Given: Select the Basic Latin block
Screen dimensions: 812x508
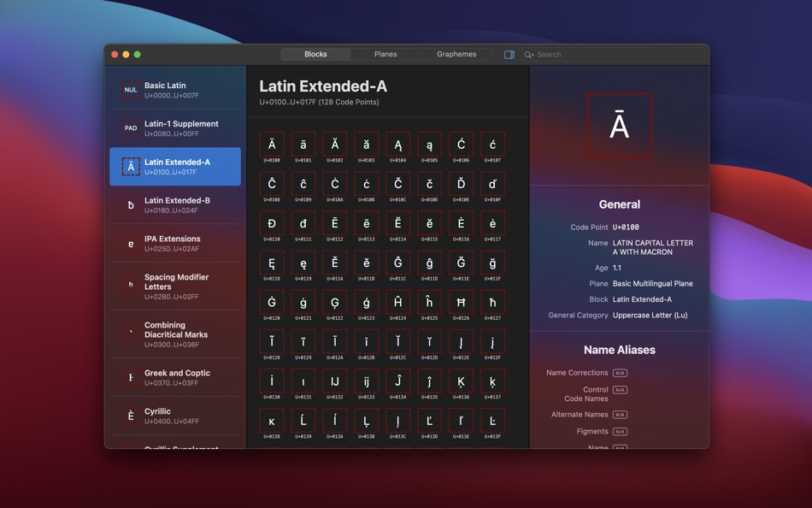Looking at the screenshot, I should pos(175,90).
